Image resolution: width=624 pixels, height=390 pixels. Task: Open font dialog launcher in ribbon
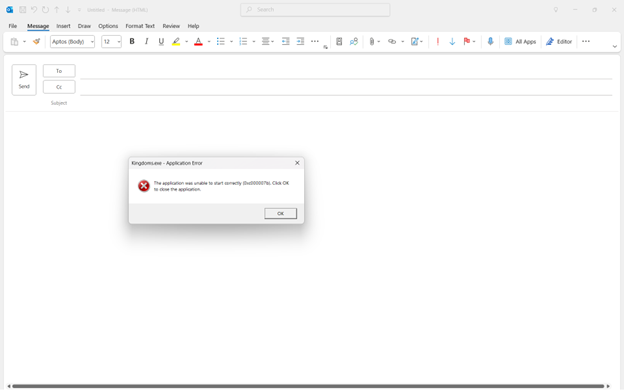pyautogui.click(x=326, y=47)
